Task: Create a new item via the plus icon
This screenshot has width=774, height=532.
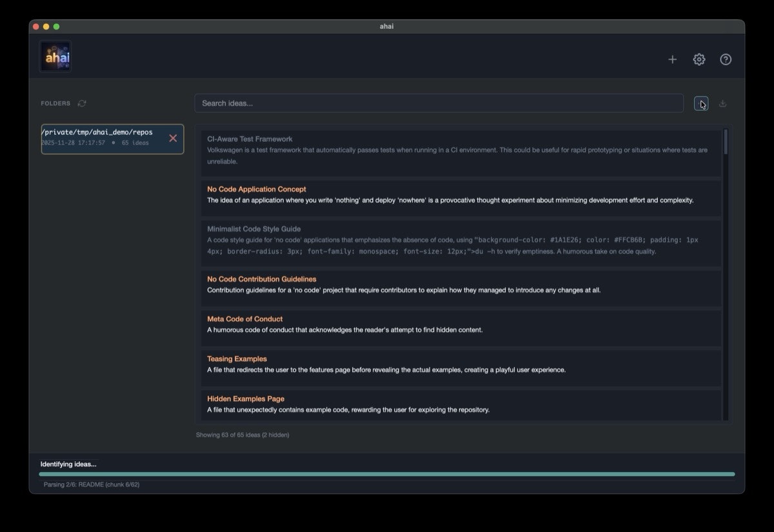Action: click(x=672, y=59)
